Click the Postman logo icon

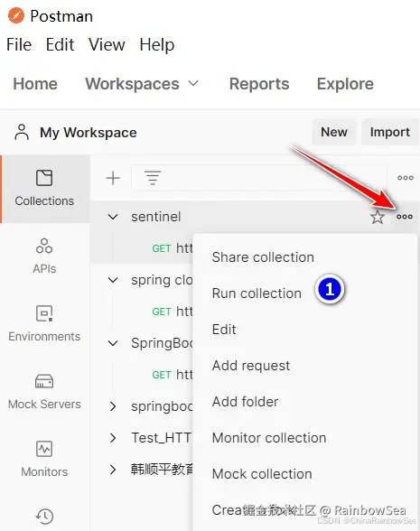pyautogui.click(x=16, y=15)
